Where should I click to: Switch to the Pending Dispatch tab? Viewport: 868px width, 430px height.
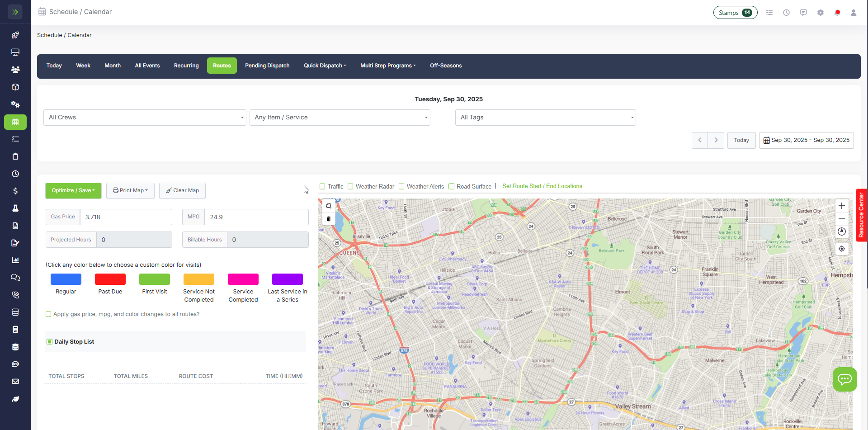click(x=267, y=66)
